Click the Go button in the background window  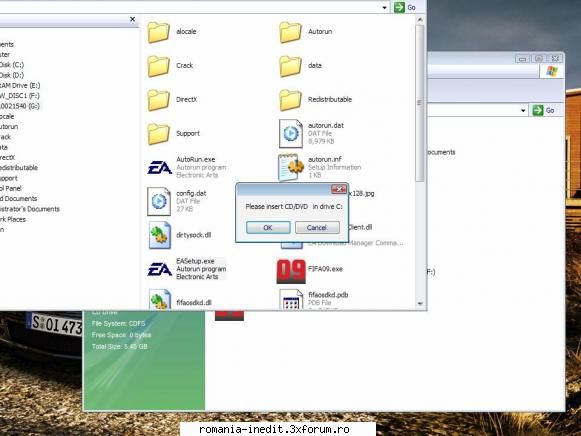[x=544, y=110]
